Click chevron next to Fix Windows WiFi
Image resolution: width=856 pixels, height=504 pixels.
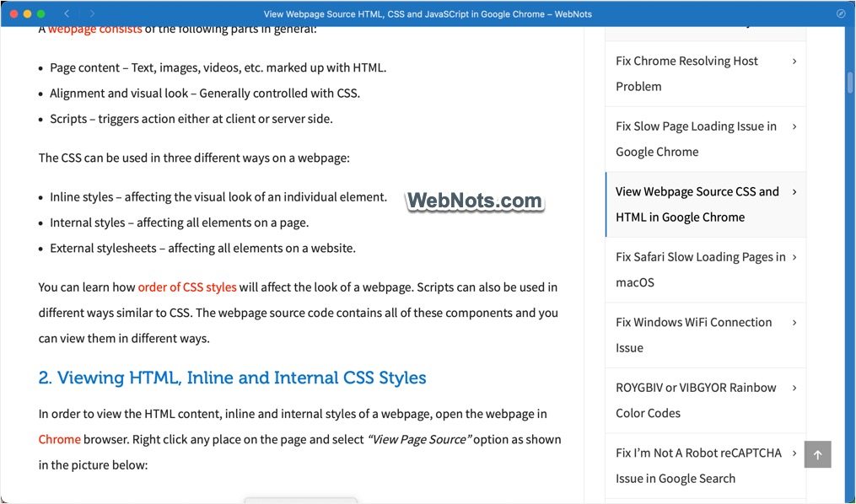point(794,322)
